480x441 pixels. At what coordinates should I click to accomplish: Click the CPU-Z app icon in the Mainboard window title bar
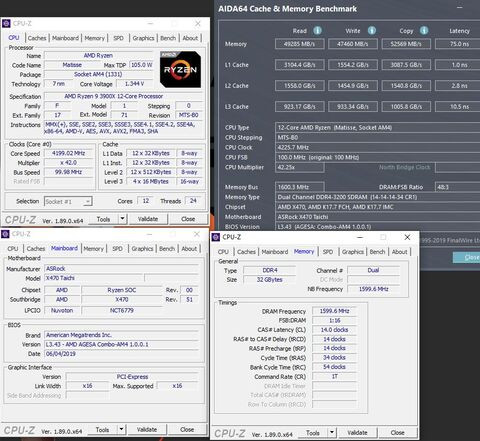(5, 234)
